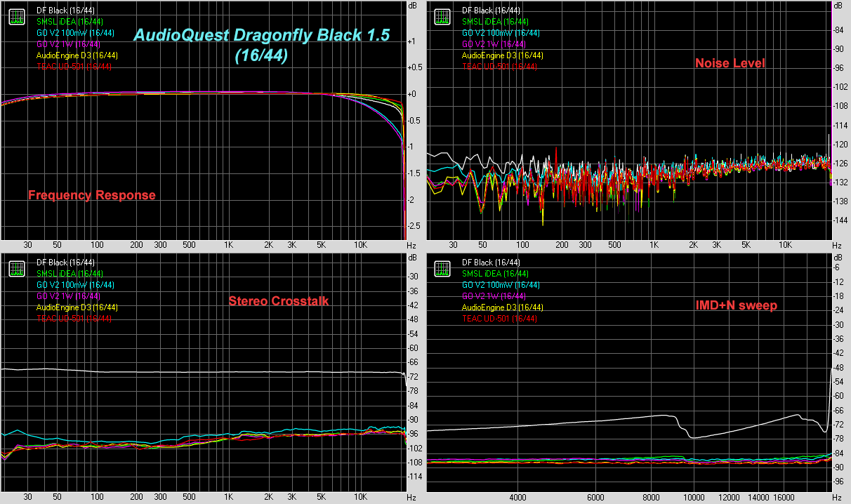Select DF Black legend entry in Stereo Crosstalk panel
The height and width of the screenshot is (504, 851).
65,263
